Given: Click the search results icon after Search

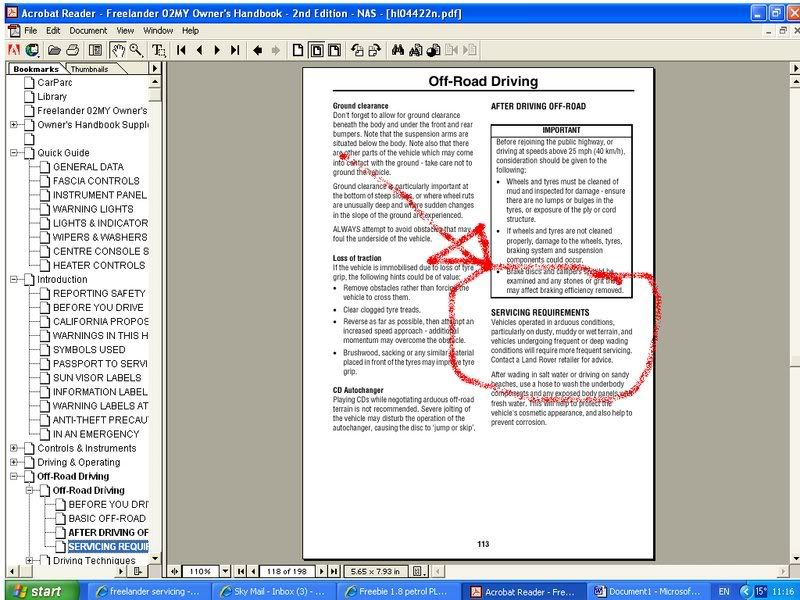Looking at the screenshot, I should (434, 50).
